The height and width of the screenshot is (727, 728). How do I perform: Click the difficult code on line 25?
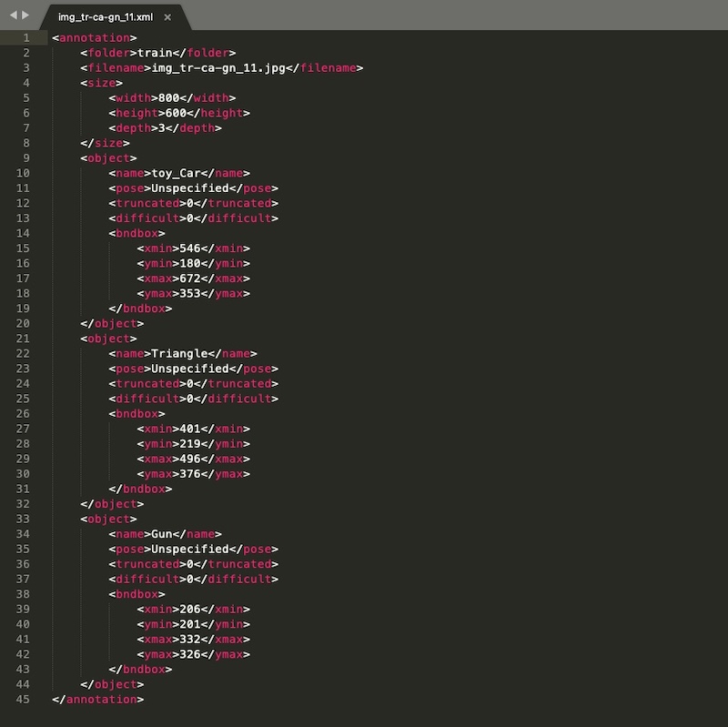coord(194,399)
